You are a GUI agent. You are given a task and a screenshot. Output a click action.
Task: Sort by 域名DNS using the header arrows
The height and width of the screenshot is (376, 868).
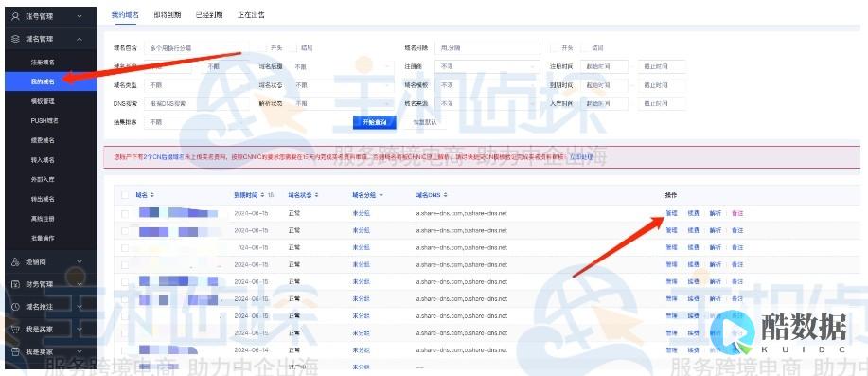pos(445,195)
